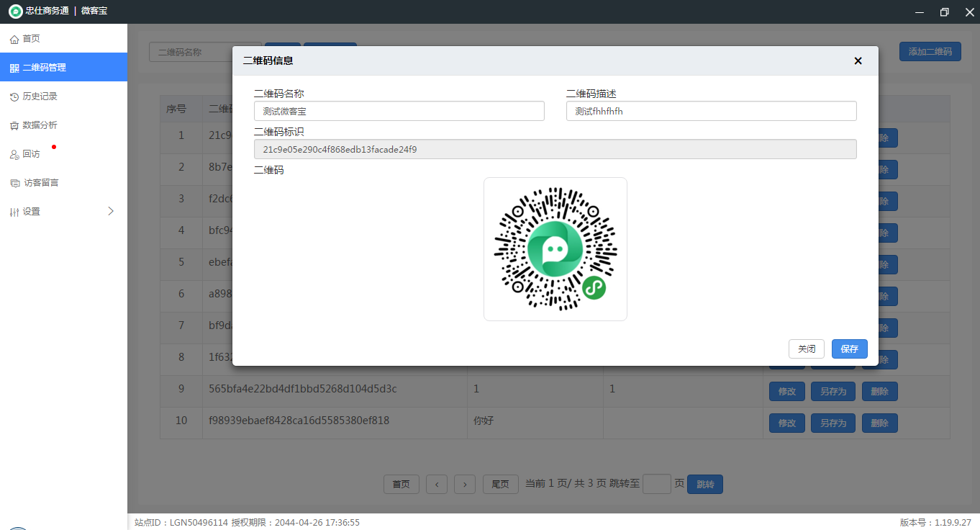Click 删除 for row 9
The width and height of the screenshot is (980, 530).
click(x=880, y=392)
